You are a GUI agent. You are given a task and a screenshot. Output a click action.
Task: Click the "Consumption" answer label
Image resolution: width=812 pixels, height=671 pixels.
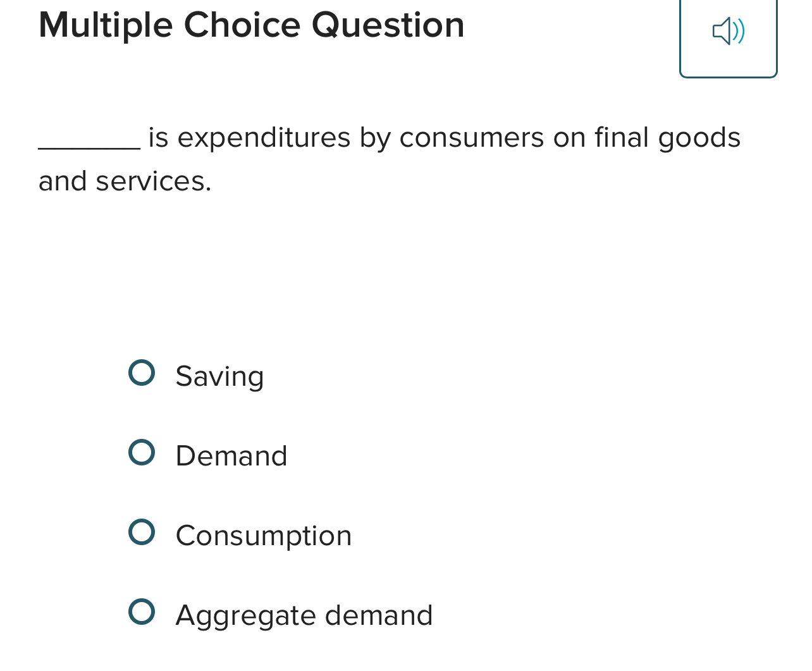point(263,535)
